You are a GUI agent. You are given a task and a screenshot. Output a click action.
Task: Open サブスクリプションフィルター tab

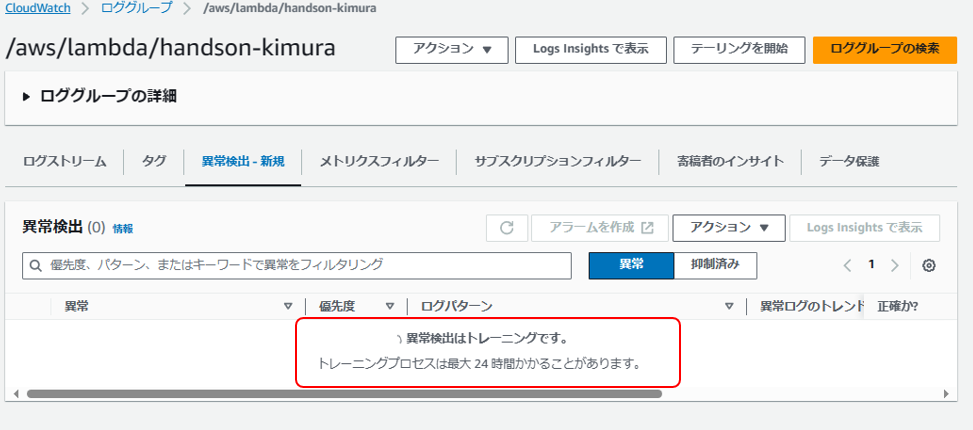tap(557, 162)
